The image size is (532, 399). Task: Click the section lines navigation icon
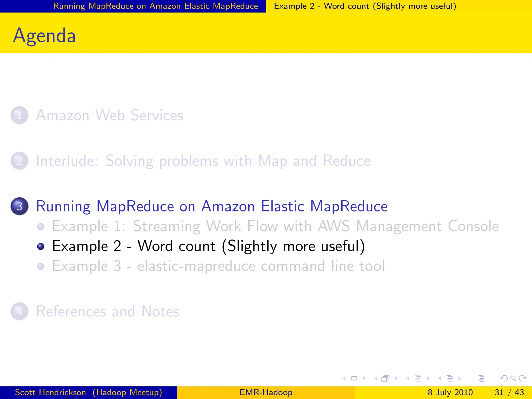coord(450,378)
